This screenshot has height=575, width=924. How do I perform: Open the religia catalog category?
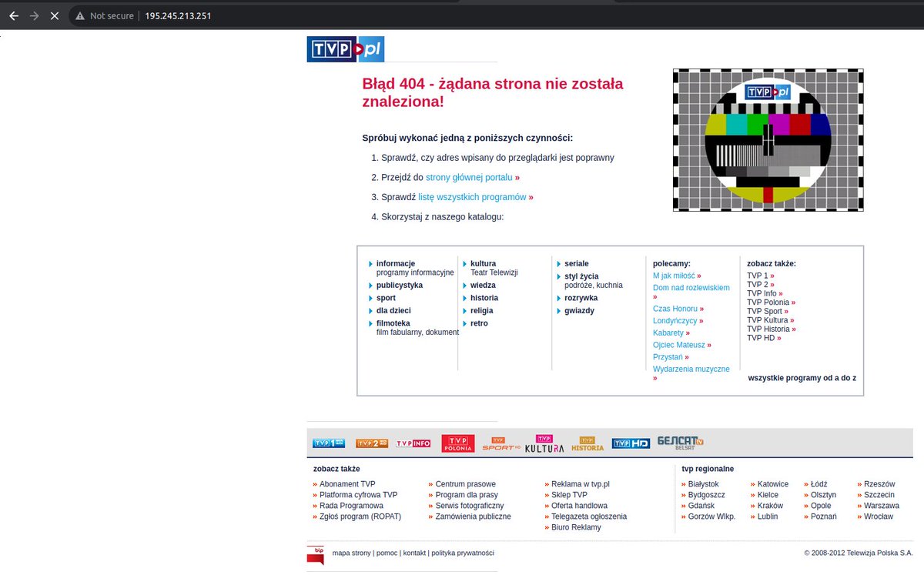click(x=482, y=310)
